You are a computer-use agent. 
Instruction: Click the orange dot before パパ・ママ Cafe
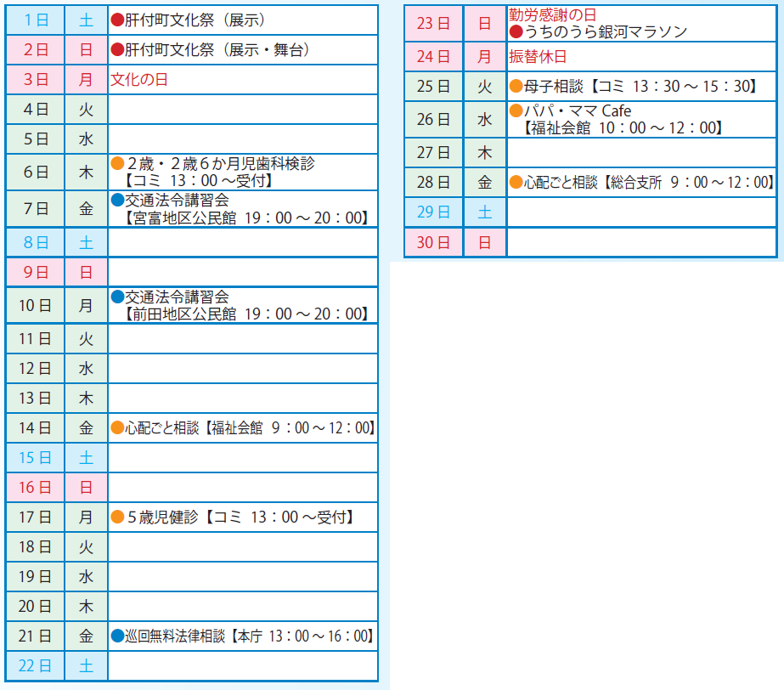click(x=516, y=111)
